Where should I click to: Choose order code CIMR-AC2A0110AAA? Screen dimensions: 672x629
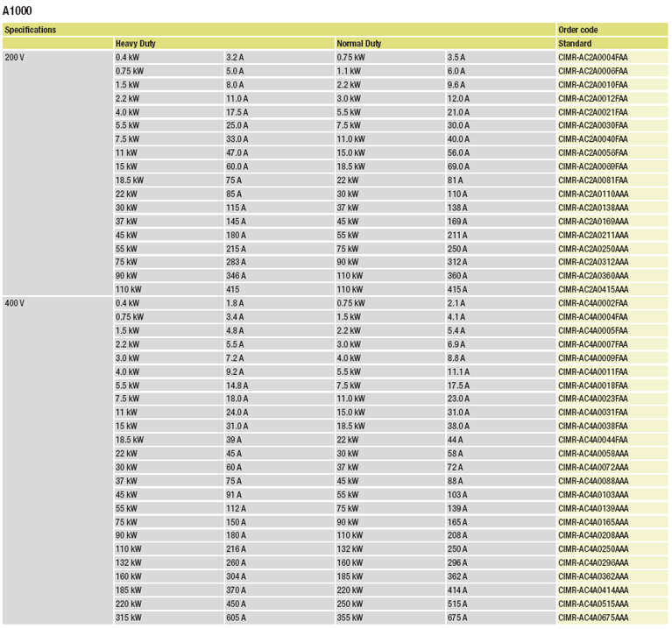(605, 194)
